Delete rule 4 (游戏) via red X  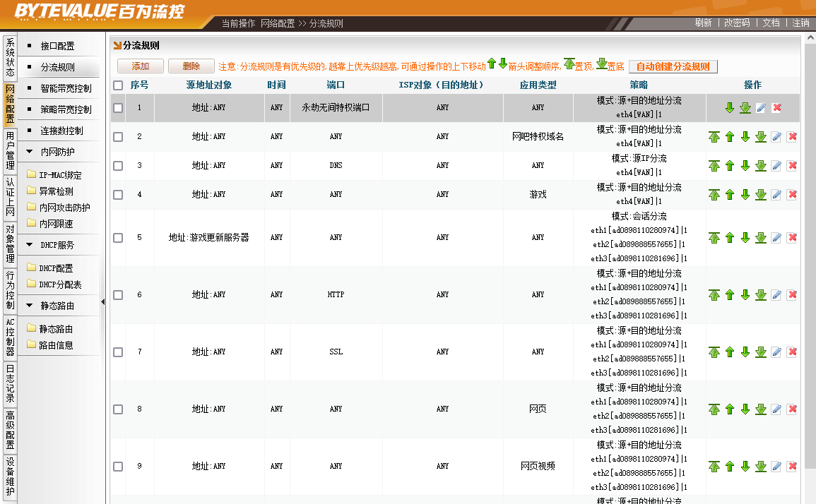coord(792,195)
